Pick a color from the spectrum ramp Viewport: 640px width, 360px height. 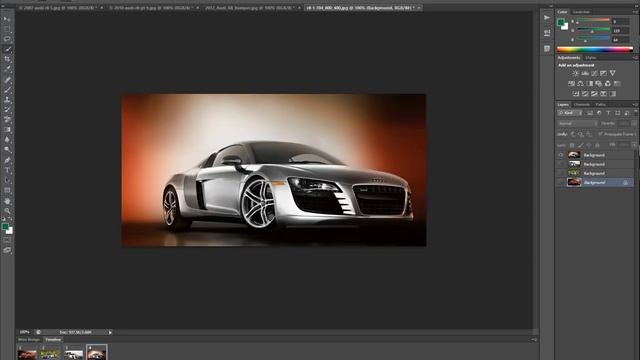pyautogui.click(x=595, y=49)
